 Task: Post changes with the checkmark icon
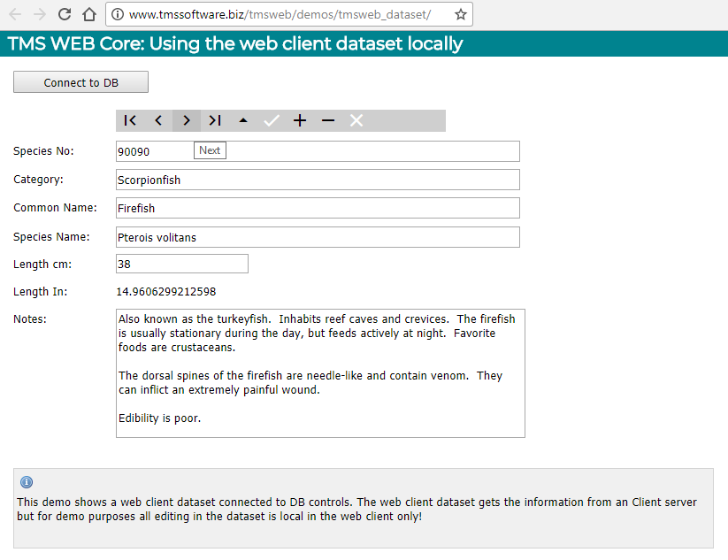[x=272, y=120]
